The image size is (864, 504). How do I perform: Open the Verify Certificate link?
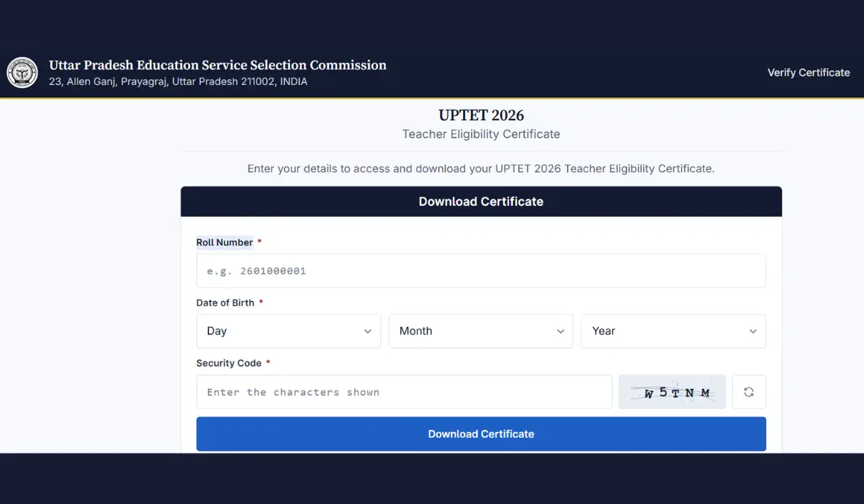click(809, 73)
